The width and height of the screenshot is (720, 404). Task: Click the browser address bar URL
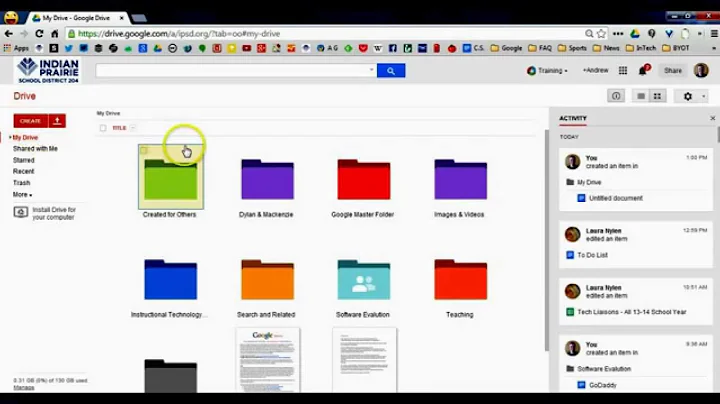[x=179, y=34]
